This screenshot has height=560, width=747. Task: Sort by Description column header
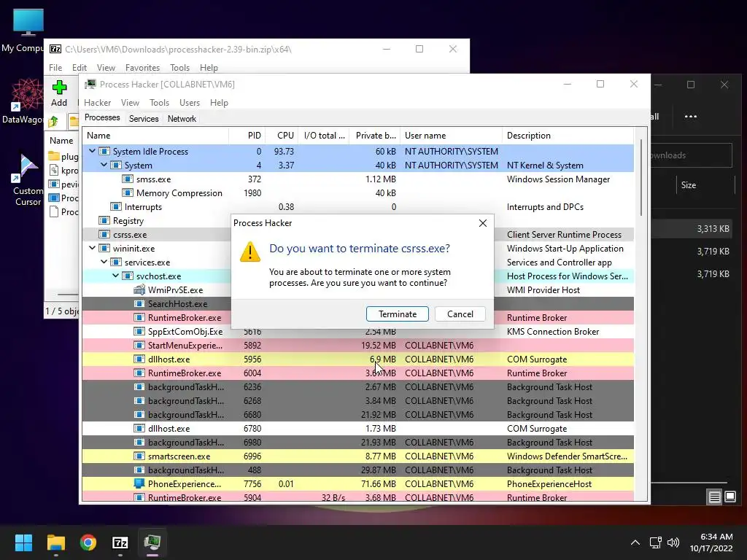point(568,136)
